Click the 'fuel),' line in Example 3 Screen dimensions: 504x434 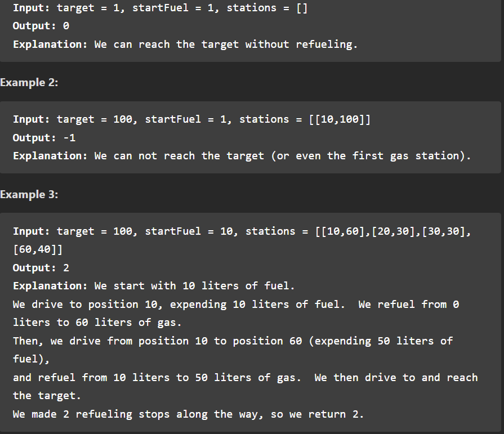(x=31, y=359)
